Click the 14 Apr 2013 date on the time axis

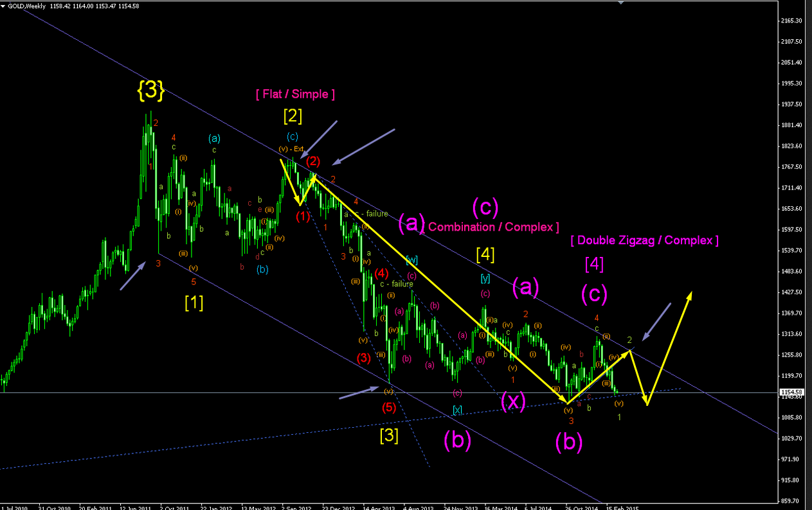click(379, 507)
